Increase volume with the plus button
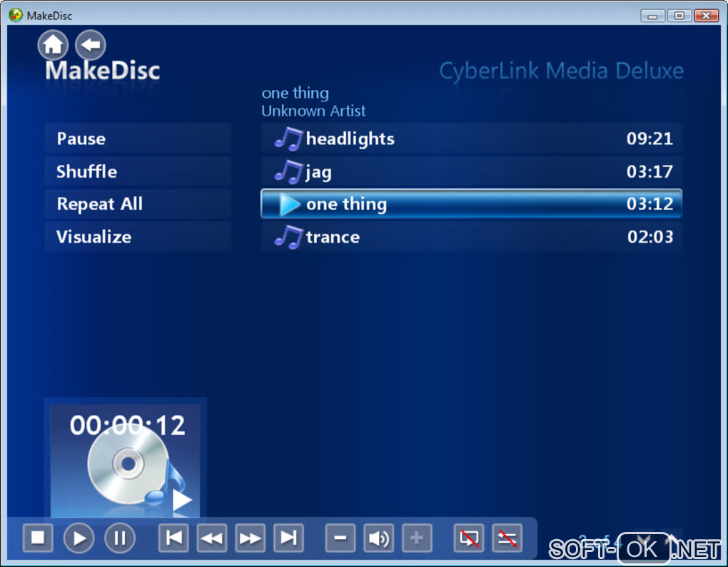The image size is (728, 567). click(417, 538)
